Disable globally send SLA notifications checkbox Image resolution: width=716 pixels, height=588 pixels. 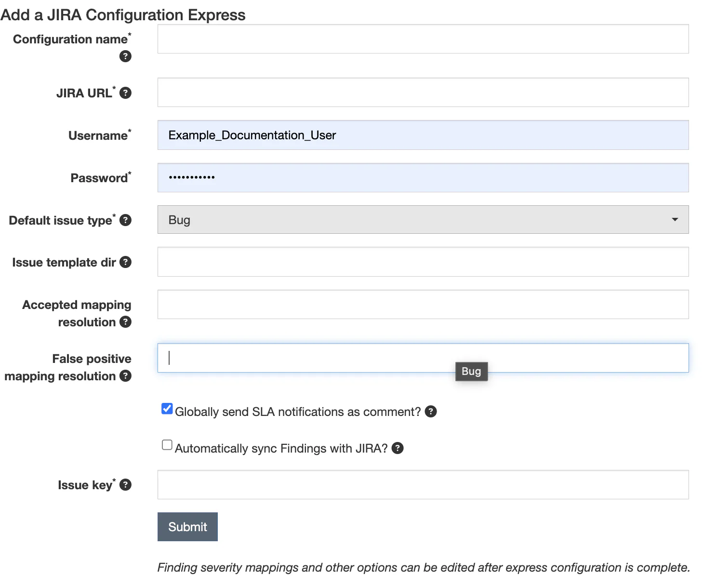click(167, 409)
